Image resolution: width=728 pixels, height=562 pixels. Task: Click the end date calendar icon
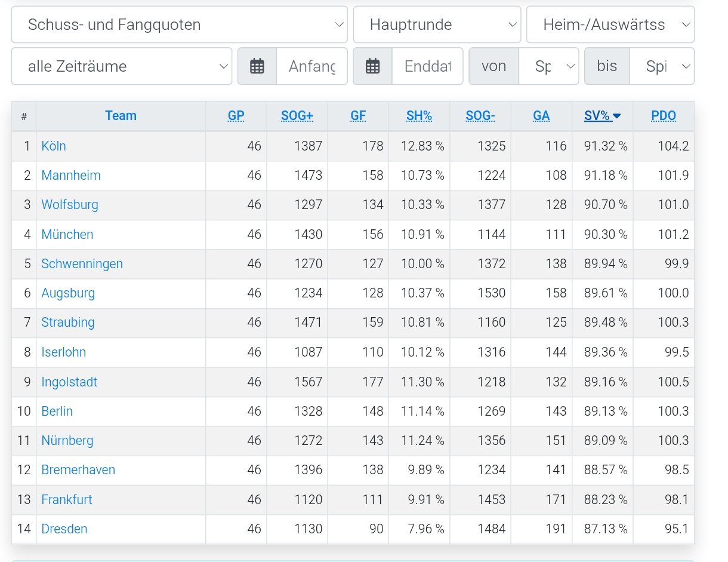(373, 66)
